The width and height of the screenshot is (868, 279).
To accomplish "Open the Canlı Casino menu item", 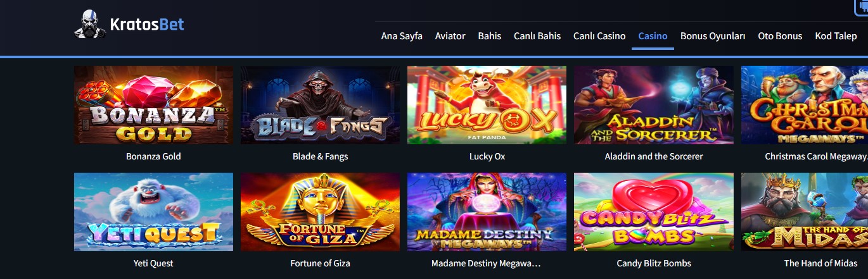I will pos(599,36).
